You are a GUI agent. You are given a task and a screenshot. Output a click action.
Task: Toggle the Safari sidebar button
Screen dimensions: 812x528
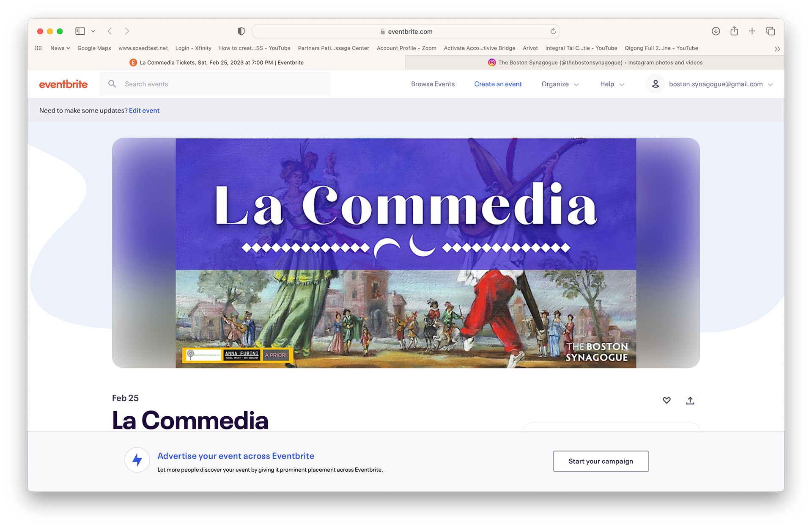(80, 31)
